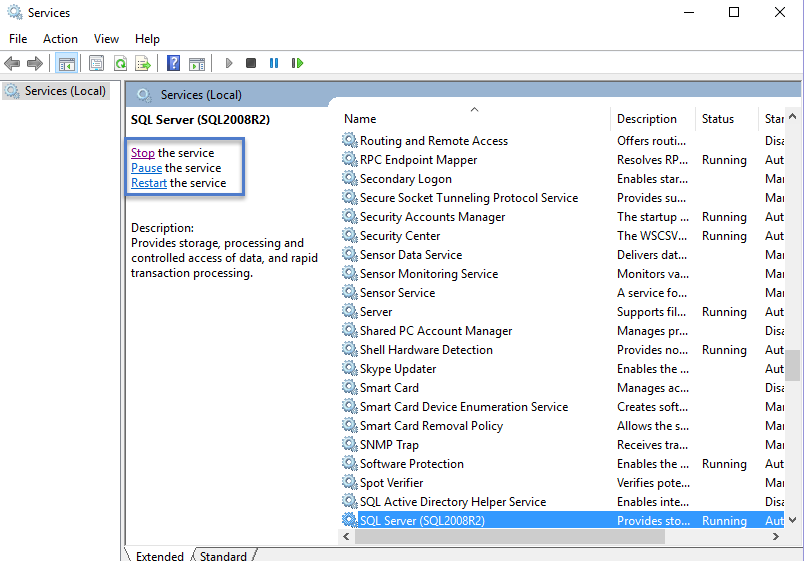Click the Pause the service link
Image resolution: width=804 pixels, height=561 pixels.
tap(146, 168)
